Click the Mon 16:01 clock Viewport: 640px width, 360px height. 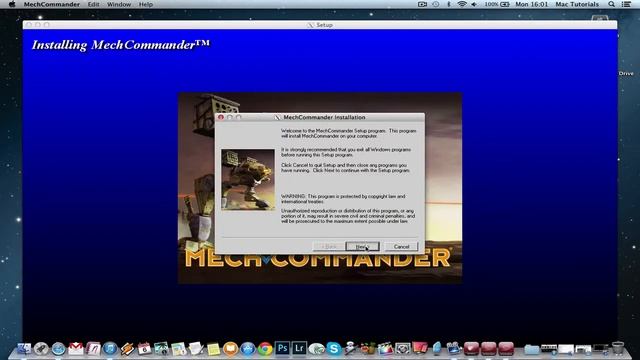point(531,4)
